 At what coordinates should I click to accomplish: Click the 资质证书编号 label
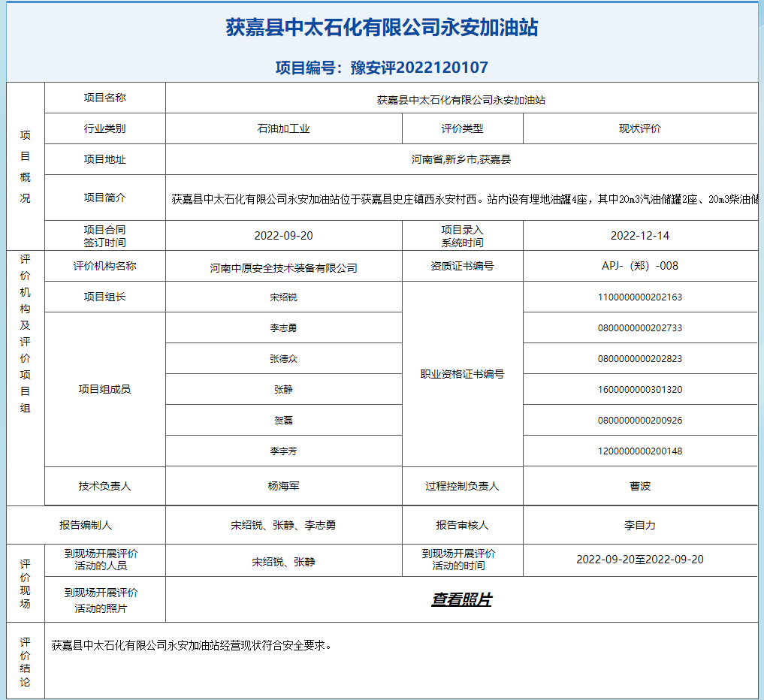click(463, 266)
